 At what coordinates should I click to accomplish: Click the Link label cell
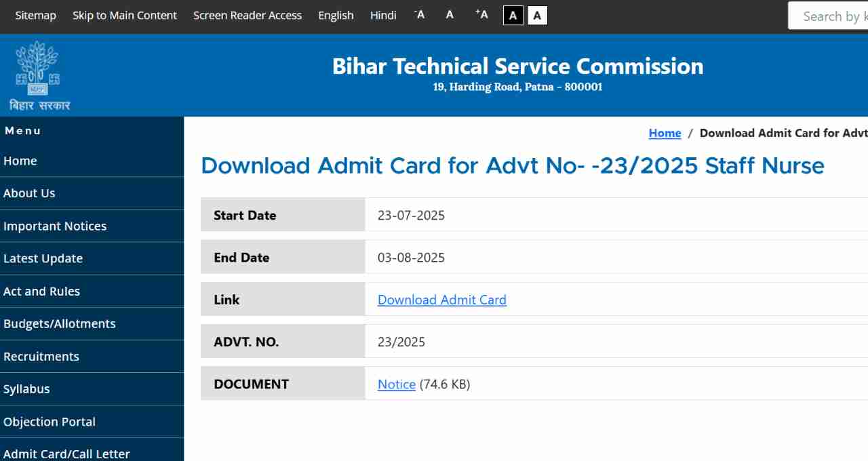[x=283, y=299]
